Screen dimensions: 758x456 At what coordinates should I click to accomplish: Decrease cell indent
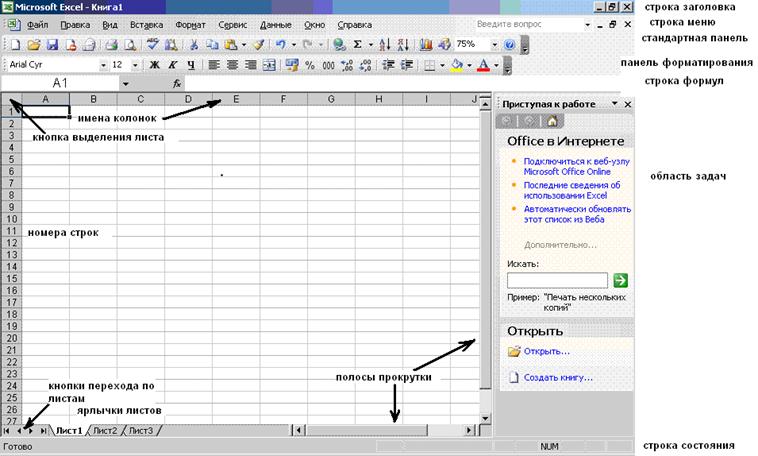click(x=388, y=65)
